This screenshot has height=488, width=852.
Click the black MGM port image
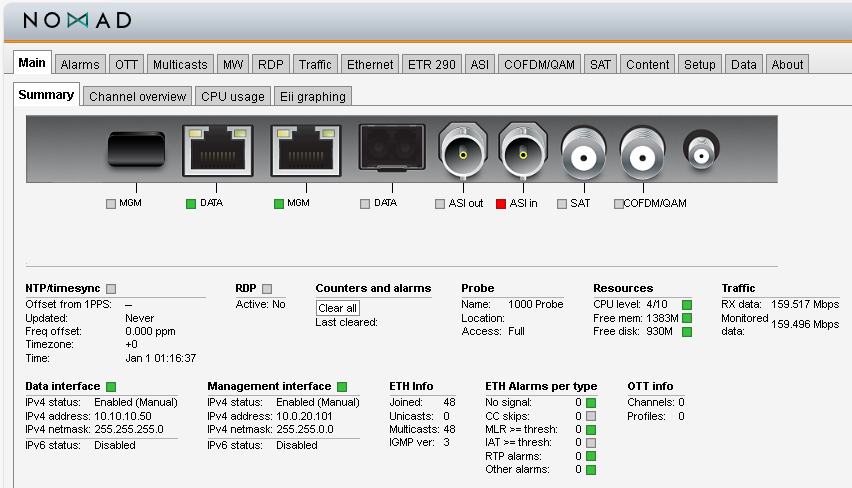click(136, 149)
